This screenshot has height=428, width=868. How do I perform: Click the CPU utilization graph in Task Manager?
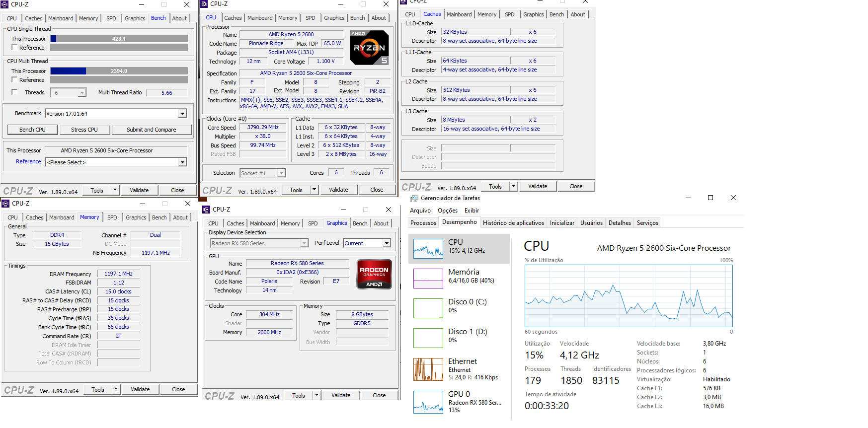tap(629, 295)
